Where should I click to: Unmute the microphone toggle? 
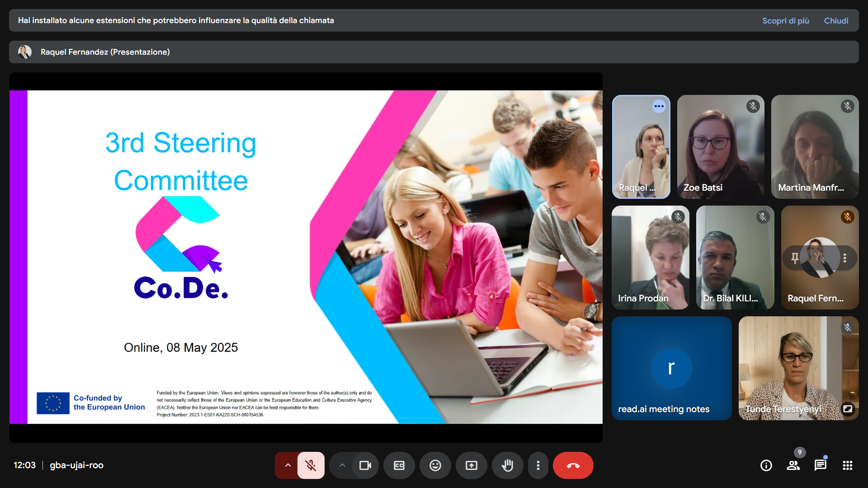(311, 465)
